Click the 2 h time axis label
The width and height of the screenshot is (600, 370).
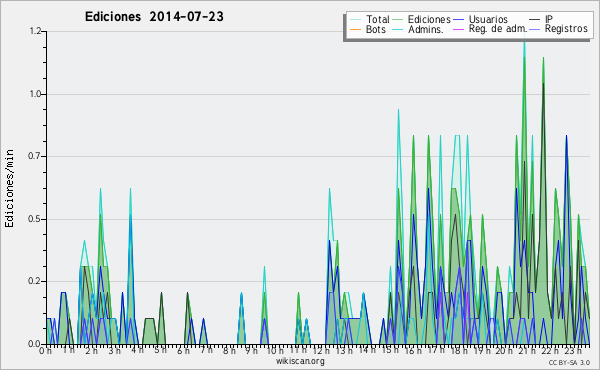[x=91, y=350]
